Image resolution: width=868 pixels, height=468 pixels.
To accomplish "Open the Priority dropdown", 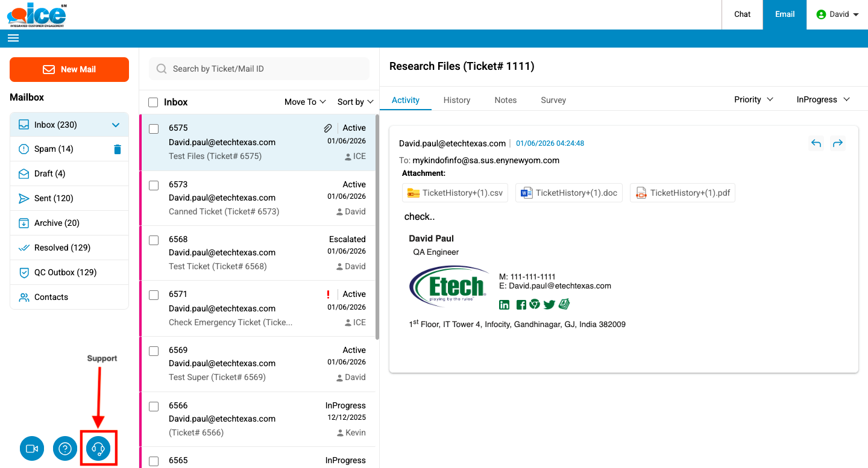I will point(753,99).
